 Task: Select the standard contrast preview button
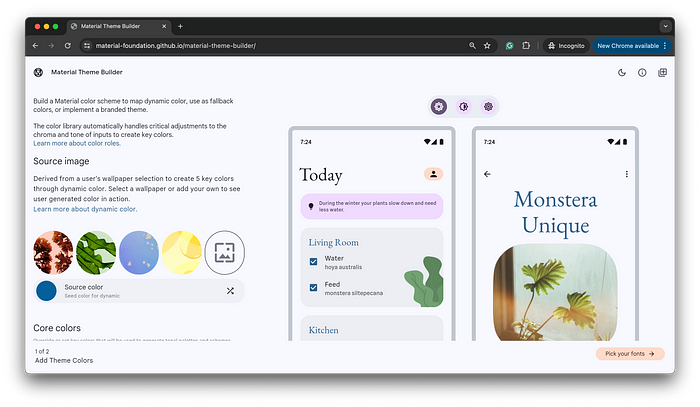coord(439,107)
